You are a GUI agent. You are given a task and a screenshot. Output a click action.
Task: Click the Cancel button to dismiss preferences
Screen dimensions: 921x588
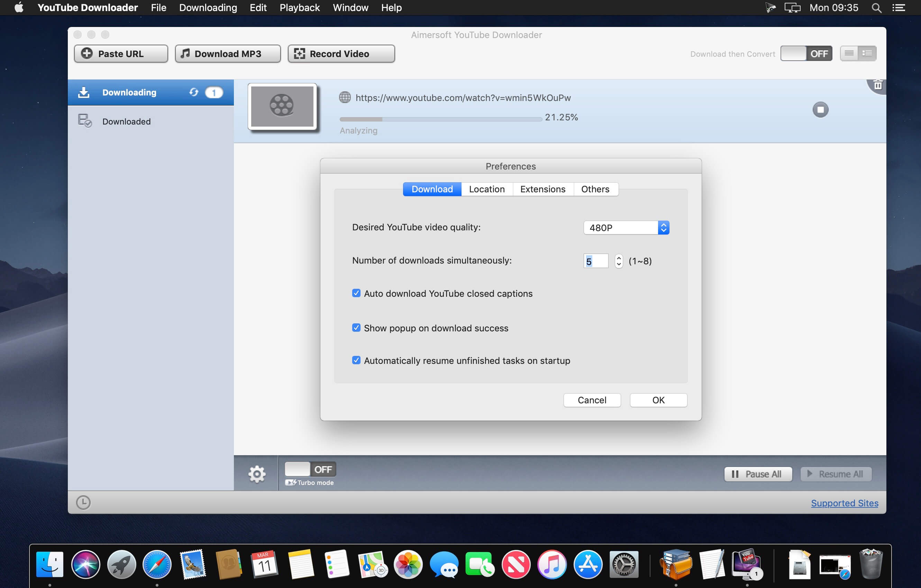tap(592, 399)
